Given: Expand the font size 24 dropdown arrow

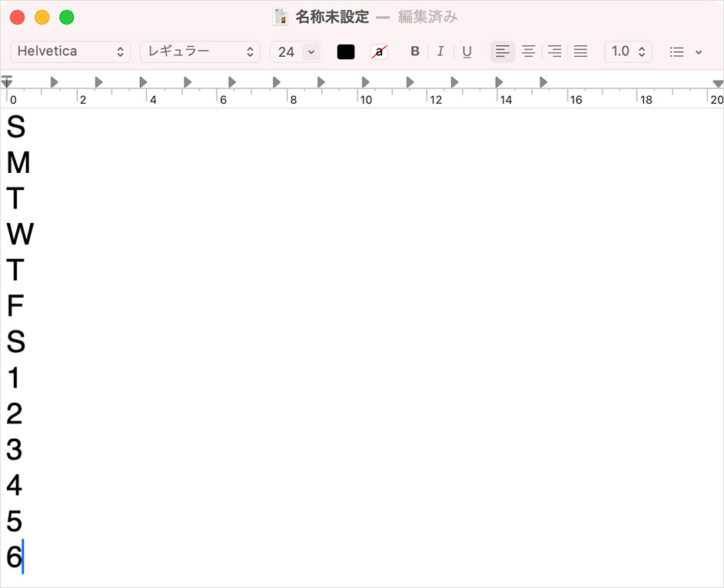Looking at the screenshot, I should [x=311, y=51].
